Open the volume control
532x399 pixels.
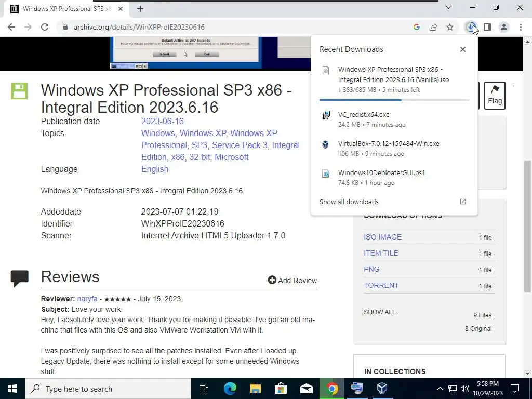[x=465, y=389]
